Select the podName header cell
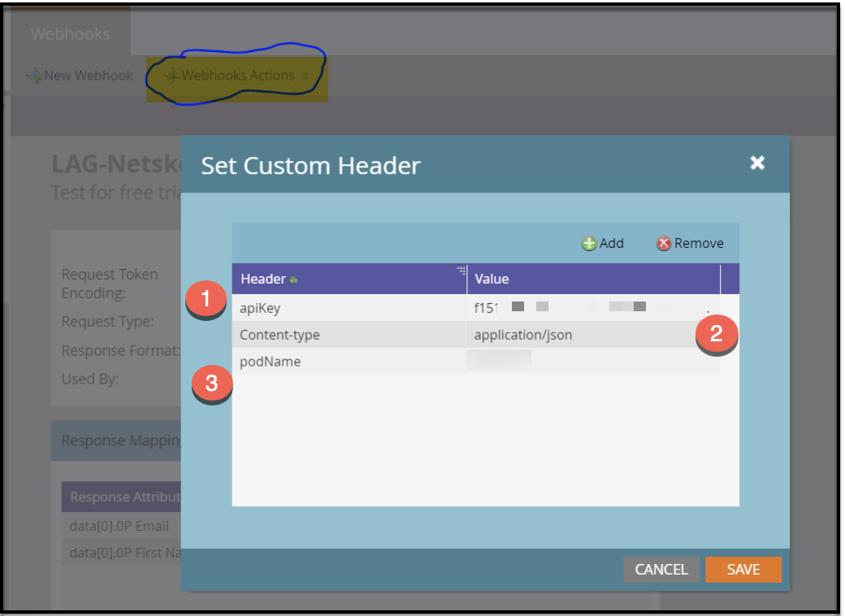 (348, 362)
